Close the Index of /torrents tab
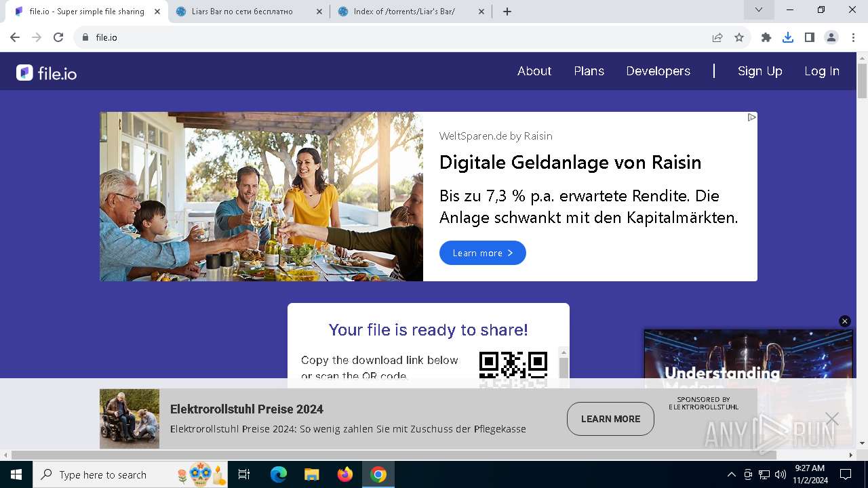The width and height of the screenshot is (868, 488). tap(481, 12)
